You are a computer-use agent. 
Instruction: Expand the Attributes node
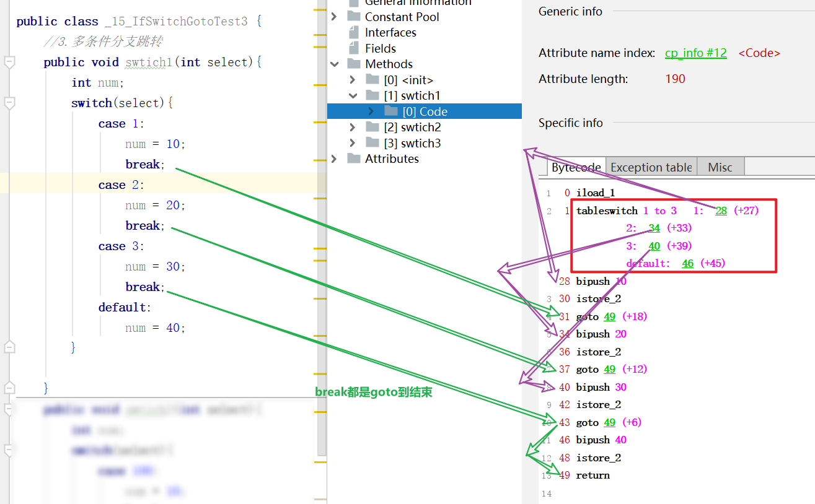coord(335,159)
